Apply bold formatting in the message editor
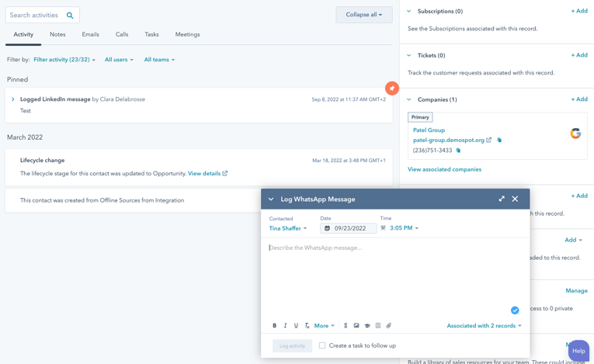594x364 pixels. (x=274, y=325)
